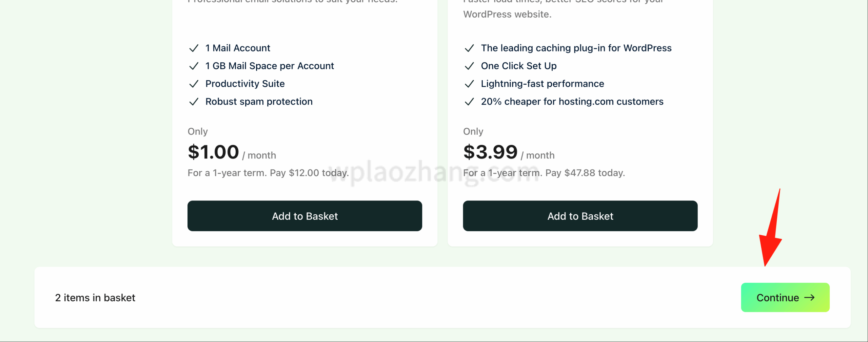
Task: Select the $1.00 per month price text
Action: pos(214,152)
